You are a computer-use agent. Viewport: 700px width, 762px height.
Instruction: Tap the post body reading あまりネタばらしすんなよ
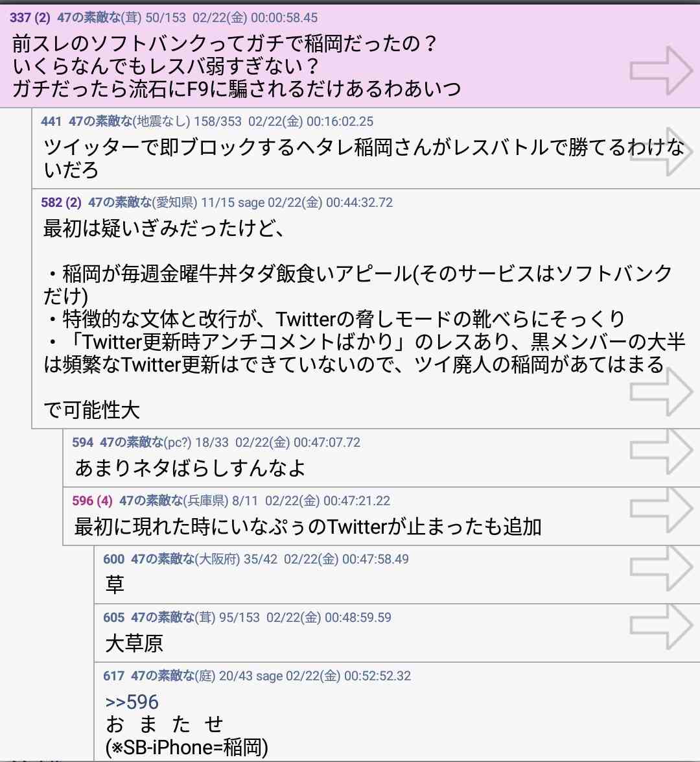190,468
